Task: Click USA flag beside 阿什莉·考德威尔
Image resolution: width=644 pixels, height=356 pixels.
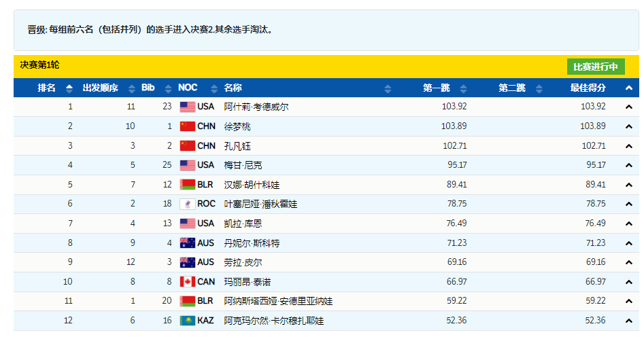Action: (188, 107)
